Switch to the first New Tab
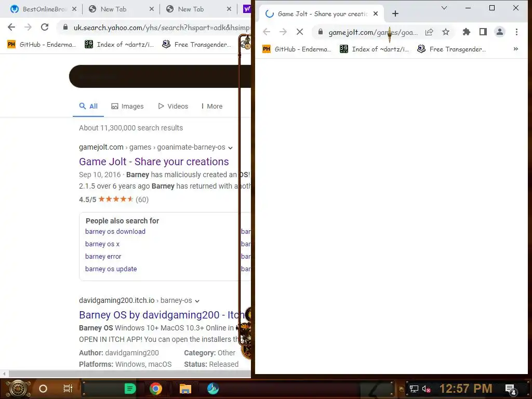This screenshot has height=399, width=532. 113,9
